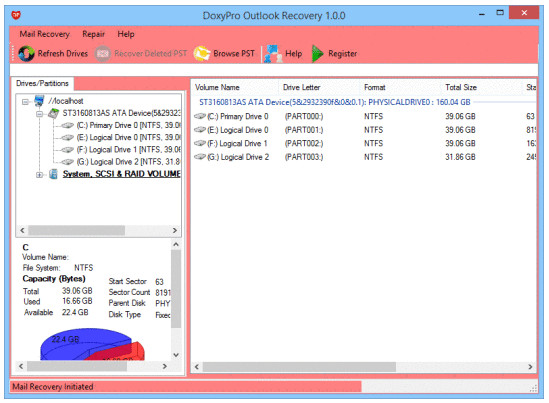Click the Help toolbar people icon

click(x=273, y=54)
